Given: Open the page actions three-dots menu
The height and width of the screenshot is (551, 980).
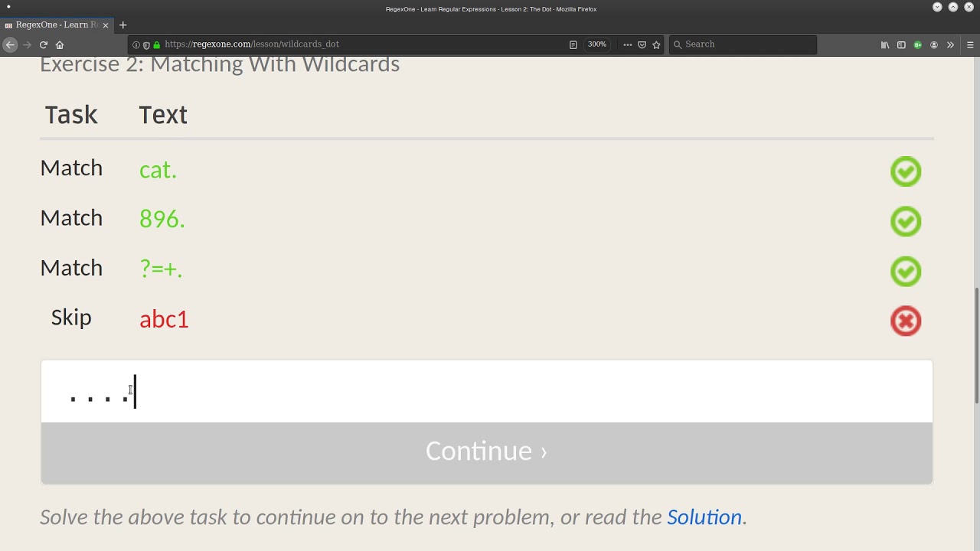Looking at the screenshot, I should click(x=627, y=45).
